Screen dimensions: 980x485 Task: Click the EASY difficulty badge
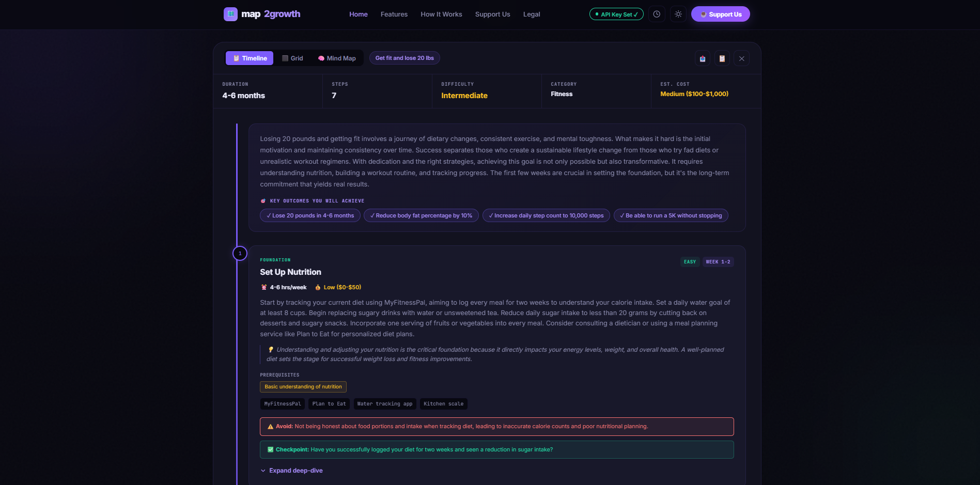pyautogui.click(x=690, y=262)
